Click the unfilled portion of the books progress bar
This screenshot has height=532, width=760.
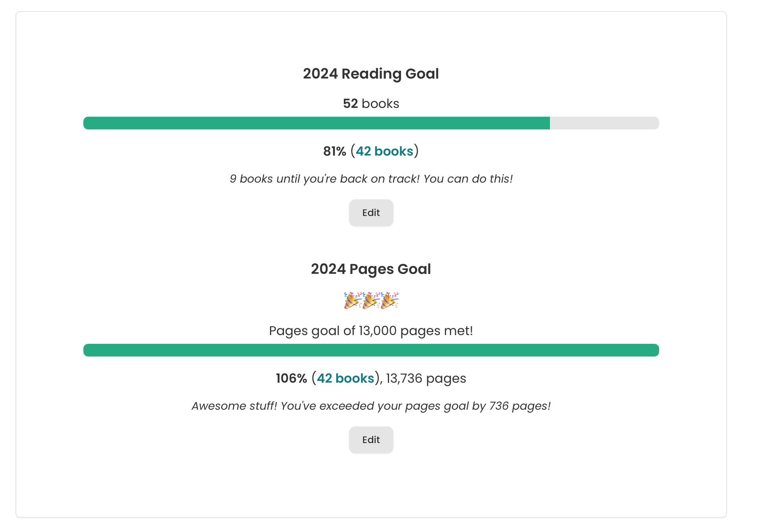pyautogui.click(x=604, y=123)
